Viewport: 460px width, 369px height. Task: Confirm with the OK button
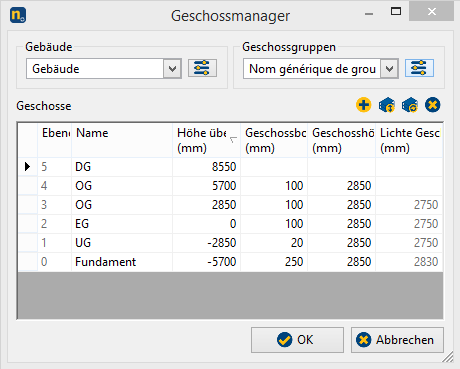point(297,340)
